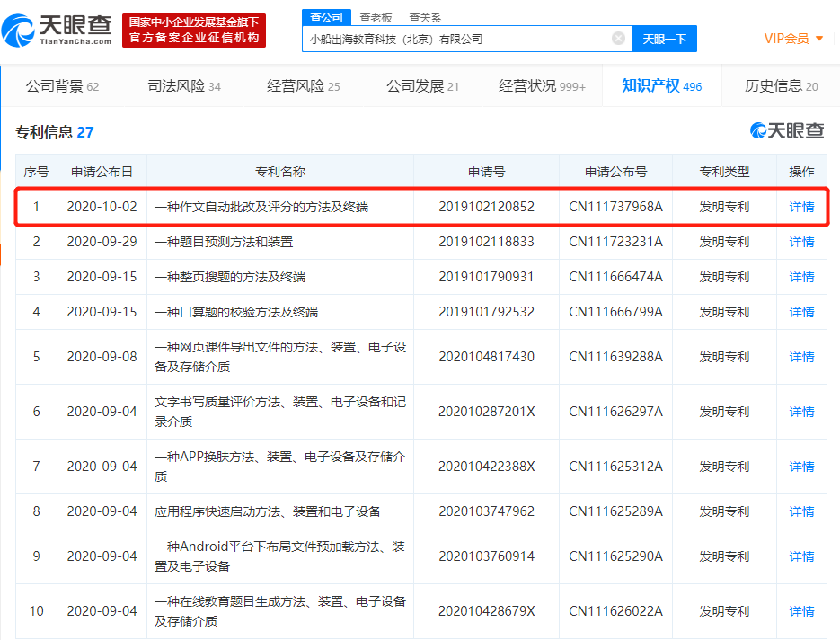The width and height of the screenshot is (840, 640).
Task: Open the 经营风险 25 tab
Action: pyautogui.click(x=304, y=85)
